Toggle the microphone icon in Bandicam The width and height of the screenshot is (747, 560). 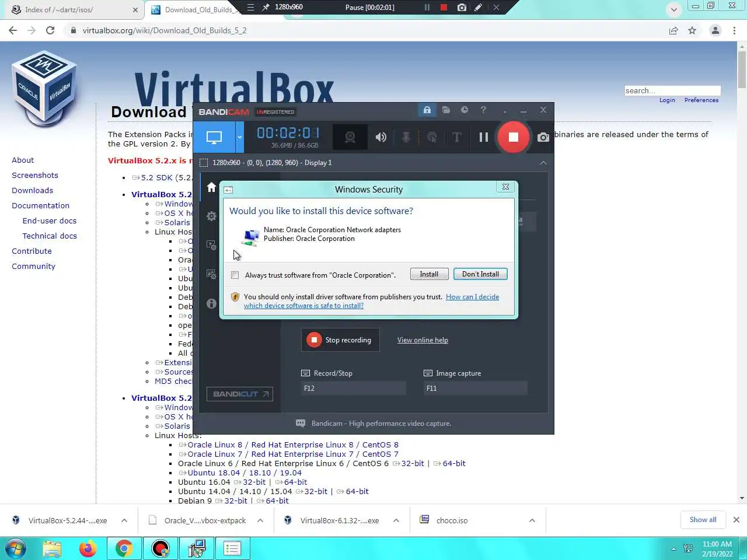pos(406,137)
